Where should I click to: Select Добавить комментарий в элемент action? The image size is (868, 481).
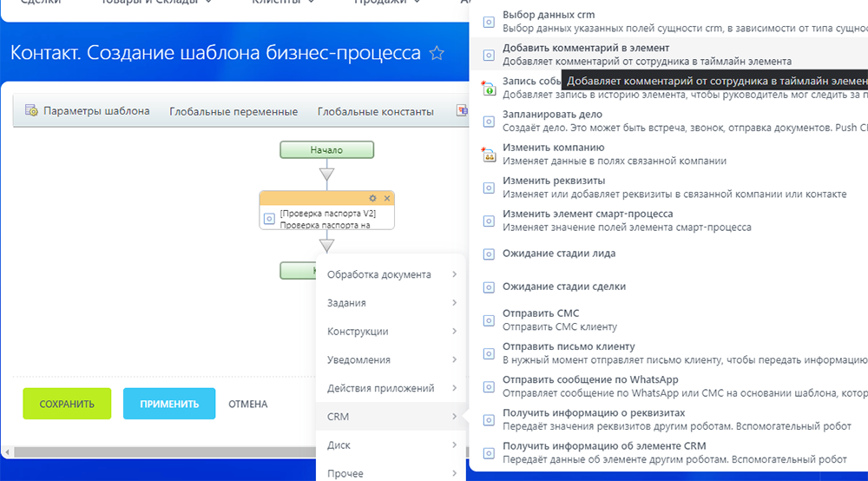(x=586, y=48)
